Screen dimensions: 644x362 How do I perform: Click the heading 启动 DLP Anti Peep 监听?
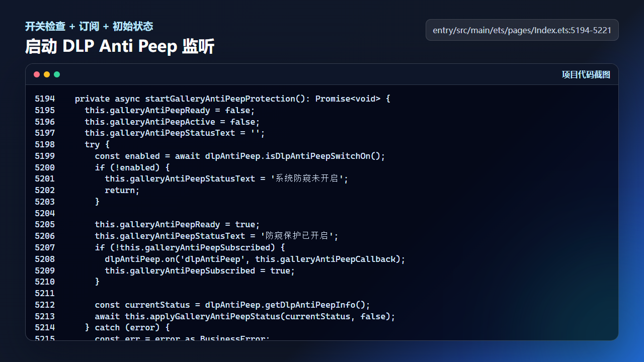(120, 46)
